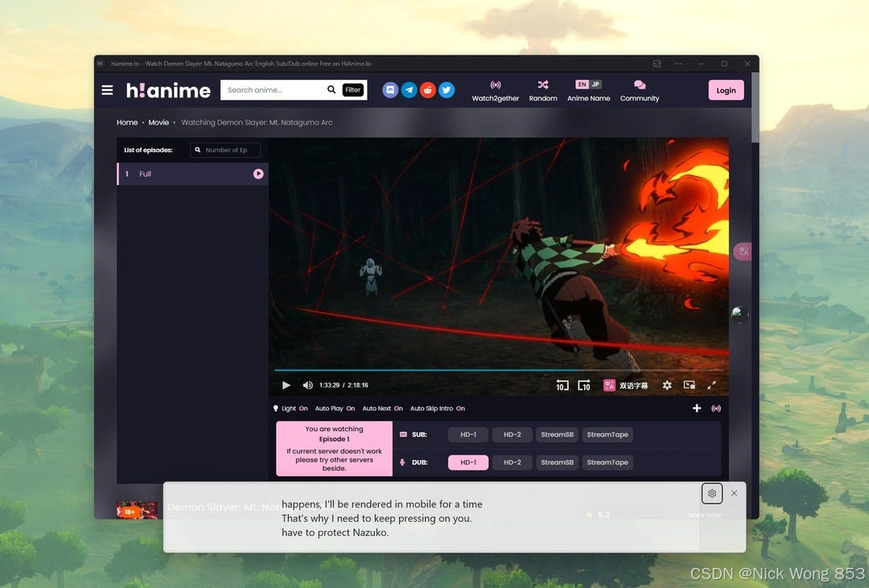Skip the video forward 10 seconds
Screen dimensions: 869x588
click(584, 385)
